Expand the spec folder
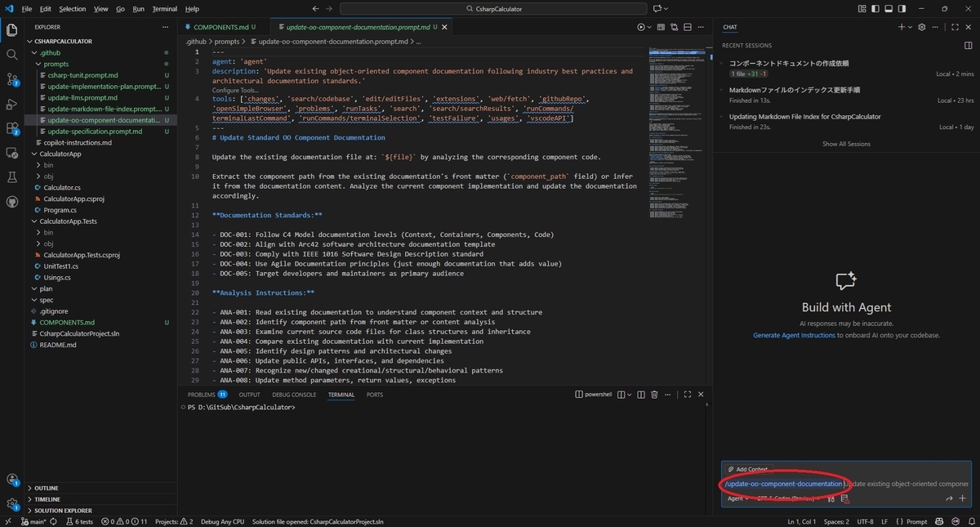Screen dimensions: 980x527 tap(47, 300)
